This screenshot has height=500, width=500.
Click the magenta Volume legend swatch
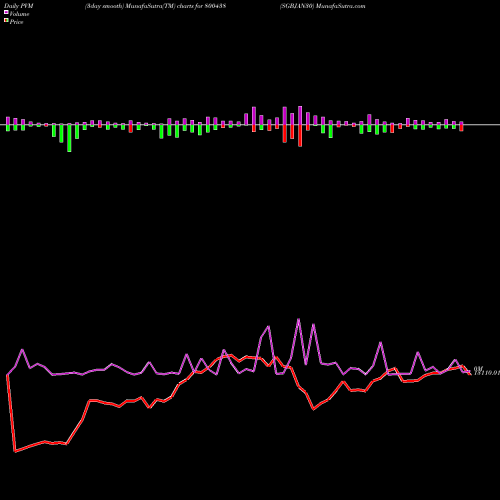coord(6,12)
